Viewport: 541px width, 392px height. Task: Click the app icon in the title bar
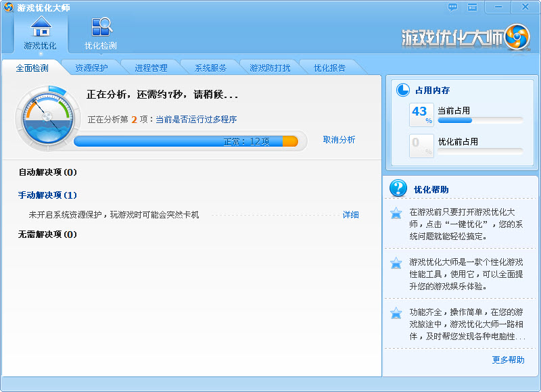click(x=8, y=7)
